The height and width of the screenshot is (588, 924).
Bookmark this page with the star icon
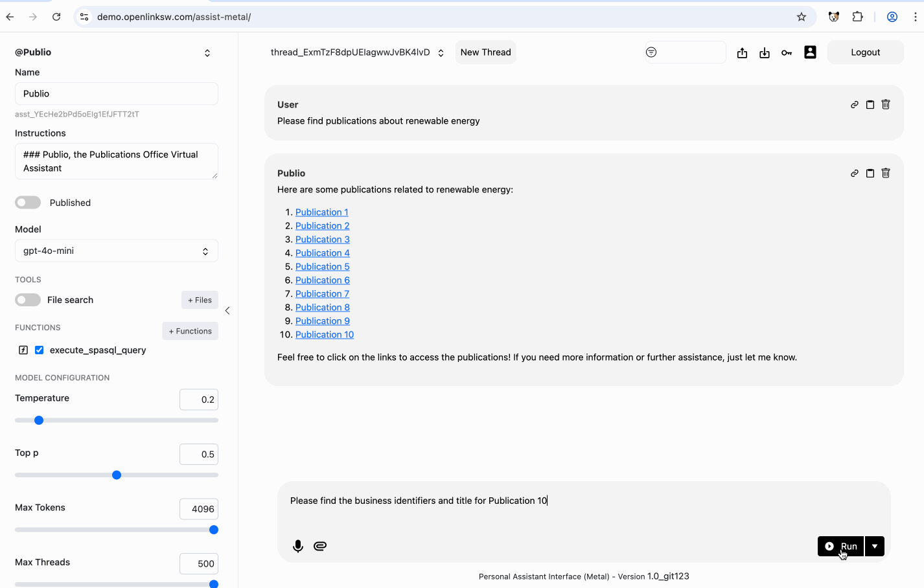pos(802,17)
